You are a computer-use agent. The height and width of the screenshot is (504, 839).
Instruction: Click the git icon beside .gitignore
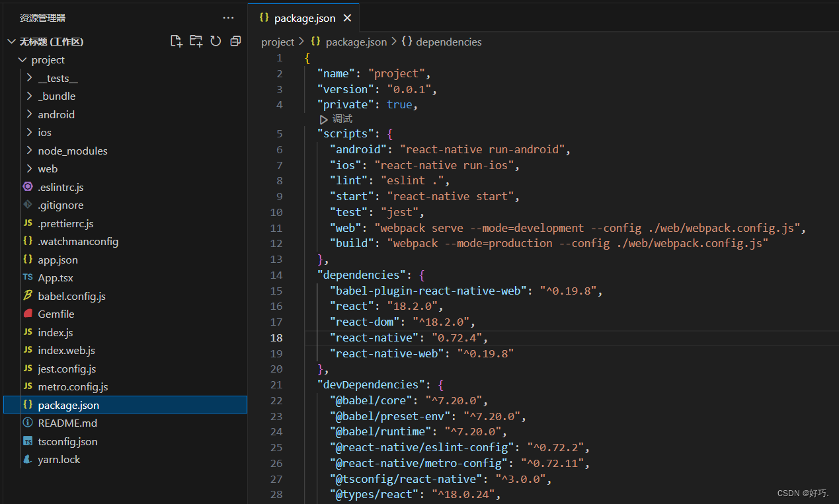point(28,205)
